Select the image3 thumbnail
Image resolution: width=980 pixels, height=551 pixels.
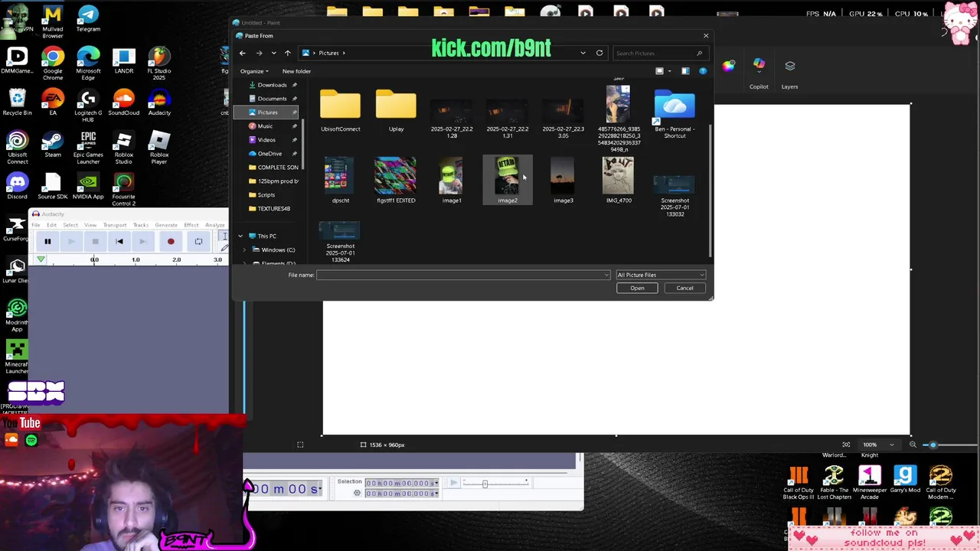[563, 181]
